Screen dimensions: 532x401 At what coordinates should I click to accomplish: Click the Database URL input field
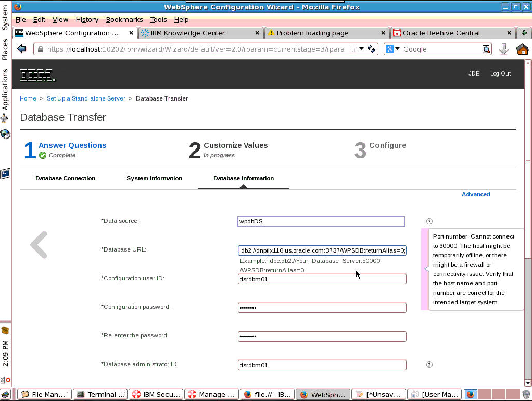click(322, 250)
